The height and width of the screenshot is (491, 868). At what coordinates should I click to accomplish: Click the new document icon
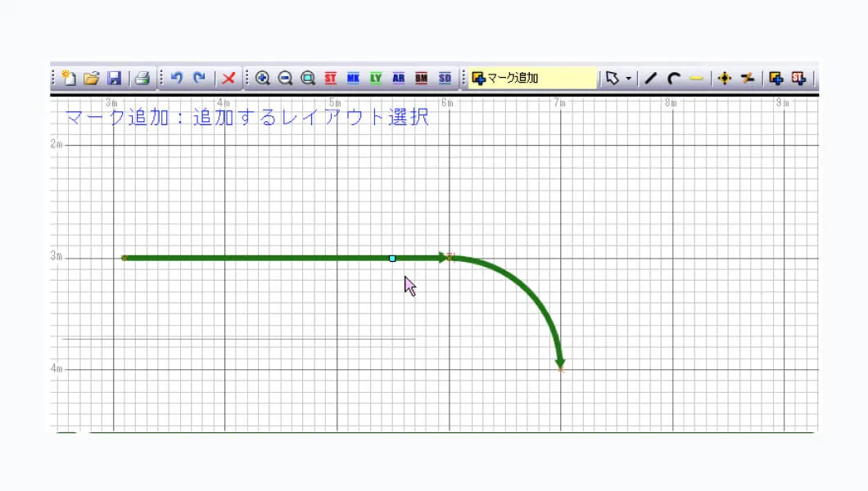[x=70, y=79]
